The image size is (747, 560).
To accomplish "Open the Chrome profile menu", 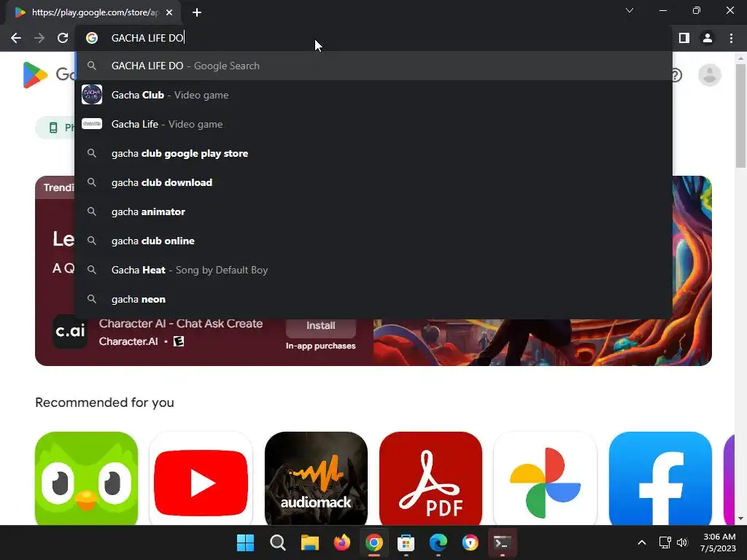I will tap(708, 38).
